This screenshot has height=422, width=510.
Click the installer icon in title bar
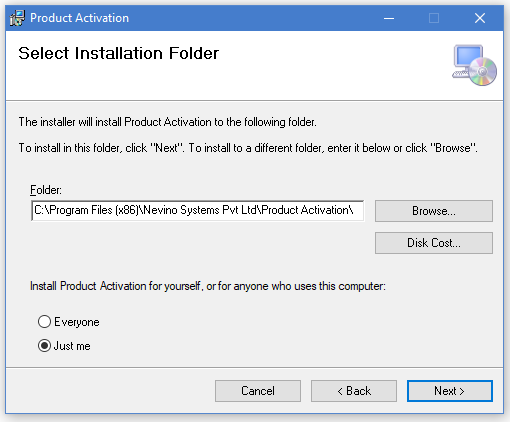click(17, 18)
